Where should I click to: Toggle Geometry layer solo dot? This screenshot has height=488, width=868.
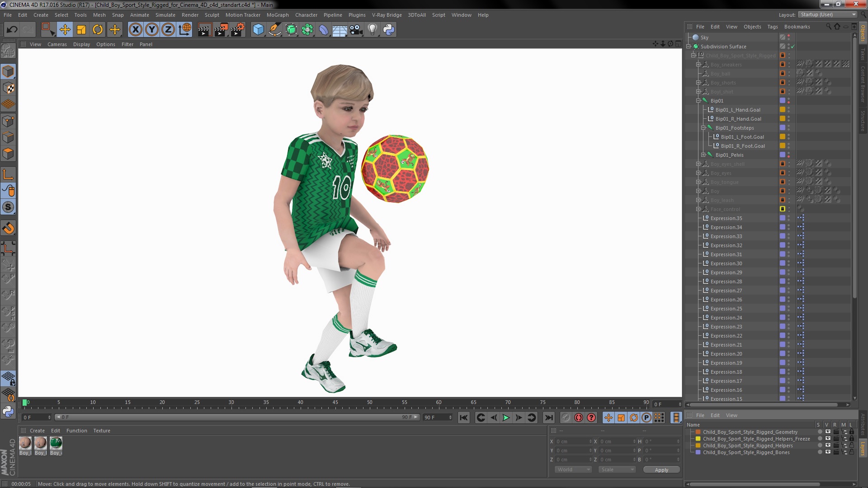(x=820, y=432)
